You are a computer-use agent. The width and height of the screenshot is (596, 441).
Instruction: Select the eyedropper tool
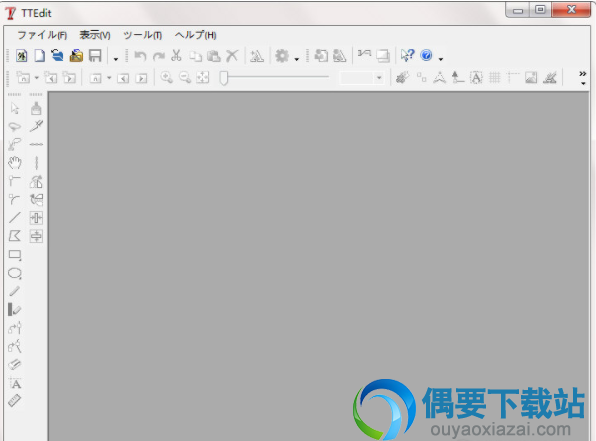click(x=36, y=126)
